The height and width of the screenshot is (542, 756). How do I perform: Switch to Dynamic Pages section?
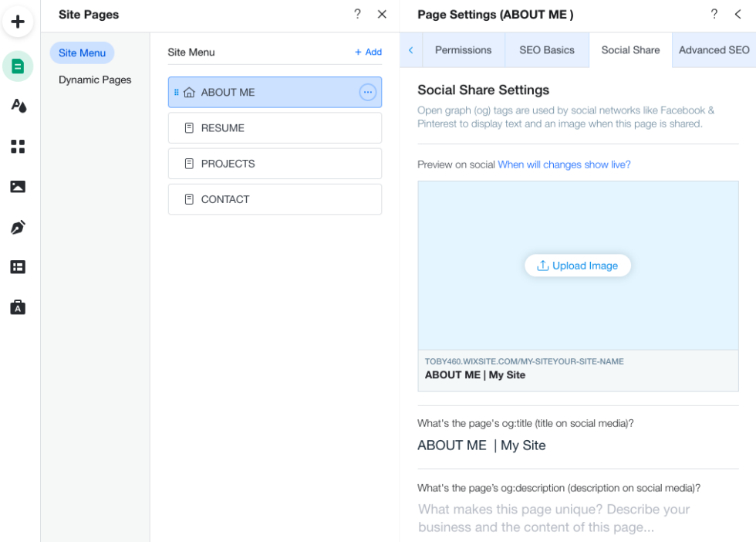(x=95, y=80)
